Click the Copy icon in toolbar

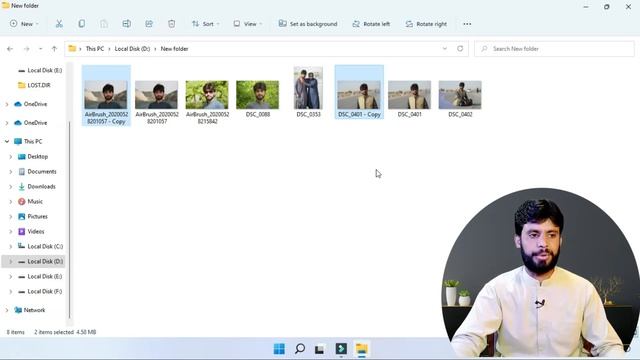coord(82,24)
